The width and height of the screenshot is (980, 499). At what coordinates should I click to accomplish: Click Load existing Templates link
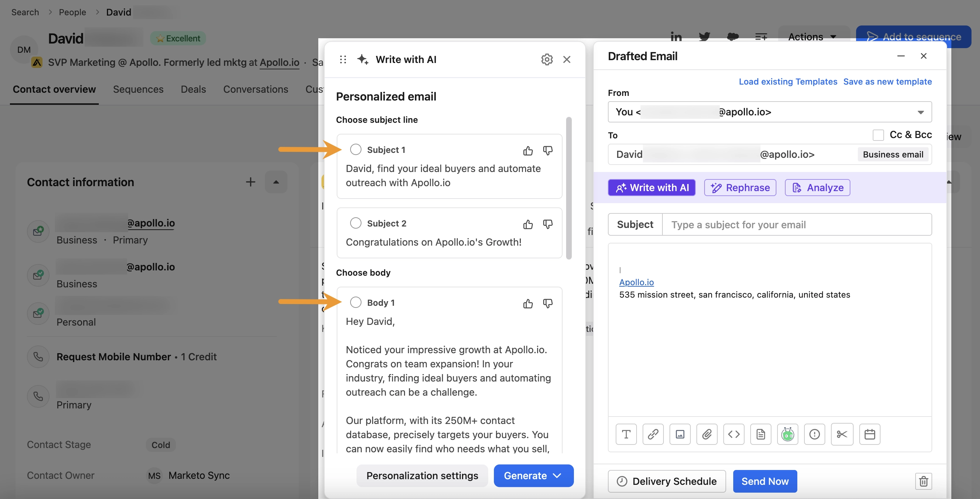(787, 81)
